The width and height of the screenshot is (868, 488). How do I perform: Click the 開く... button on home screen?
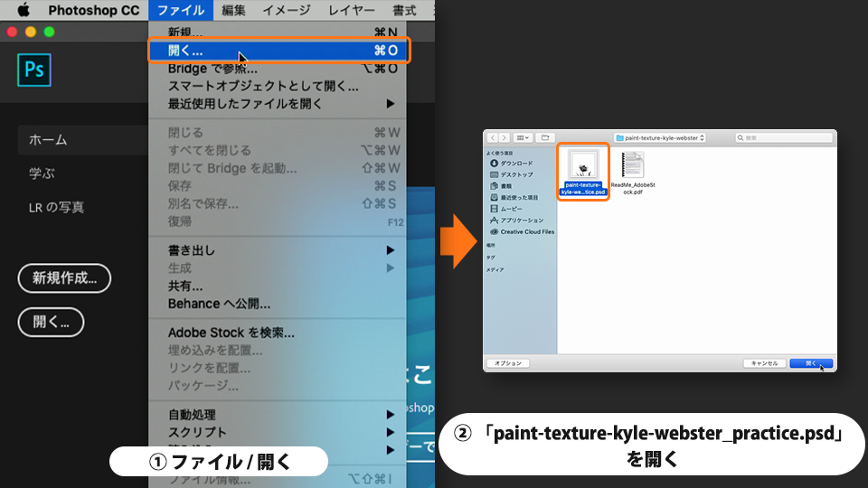[x=51, y=322]
